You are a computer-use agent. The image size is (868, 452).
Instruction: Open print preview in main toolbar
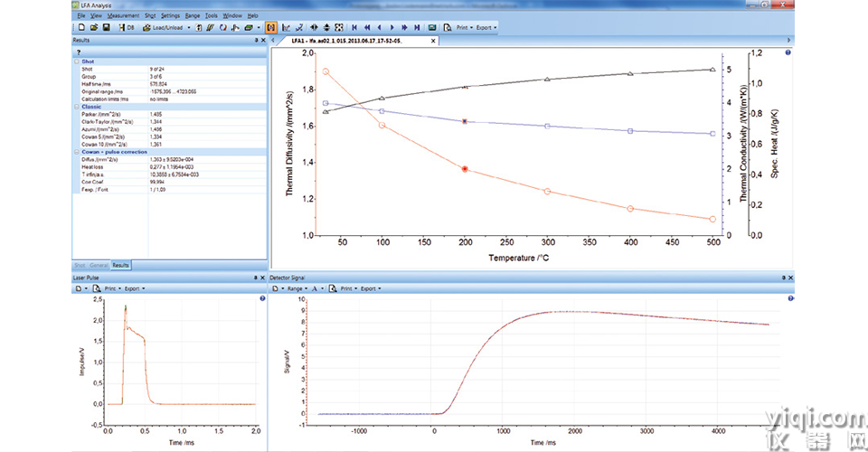tap(448, 27)
